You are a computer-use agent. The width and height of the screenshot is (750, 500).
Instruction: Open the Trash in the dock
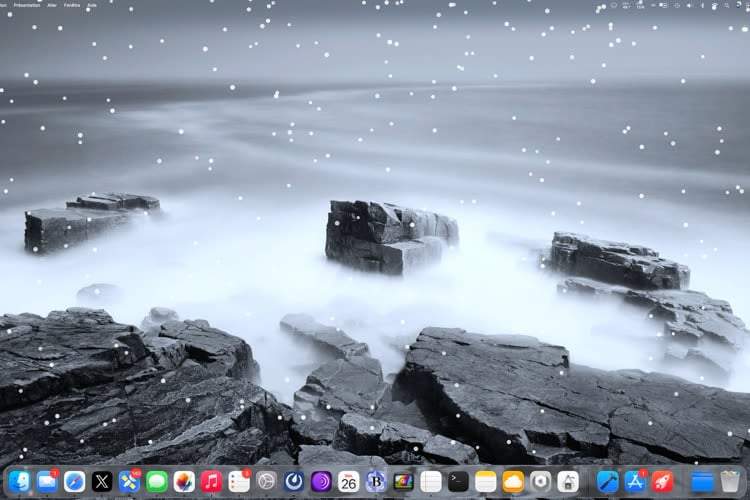click(x=730, y=481)
